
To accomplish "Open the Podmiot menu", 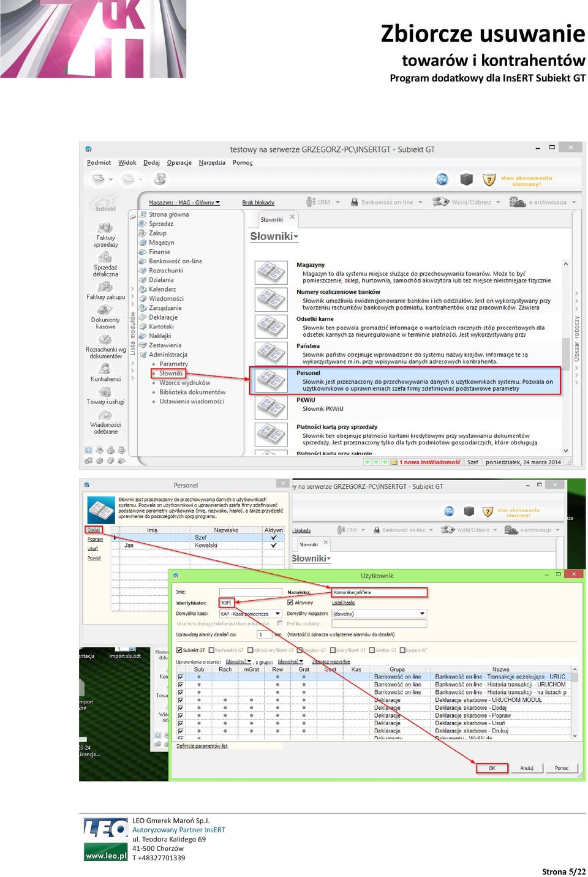I will (99, 163).
